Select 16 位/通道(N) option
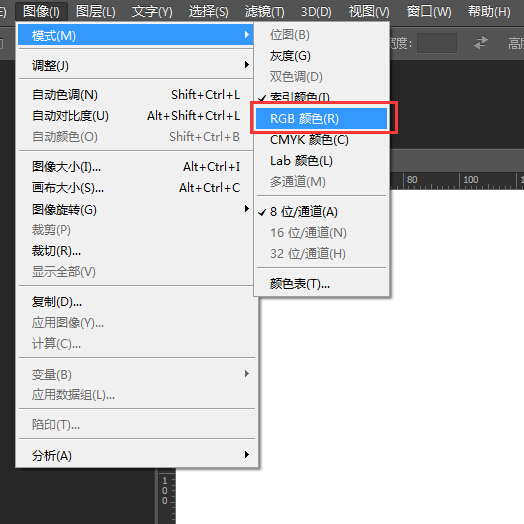Viewport: 524px width, 524px height. (321, 233)
